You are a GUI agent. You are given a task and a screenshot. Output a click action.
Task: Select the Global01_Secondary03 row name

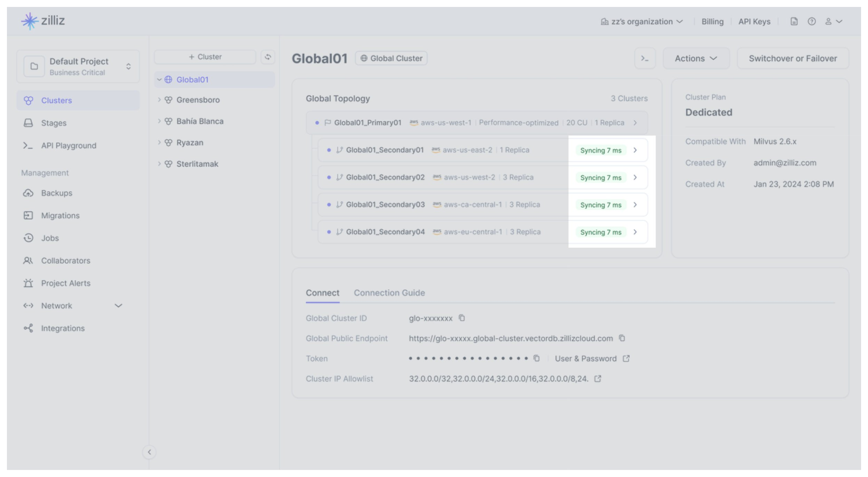pos(385,205)
